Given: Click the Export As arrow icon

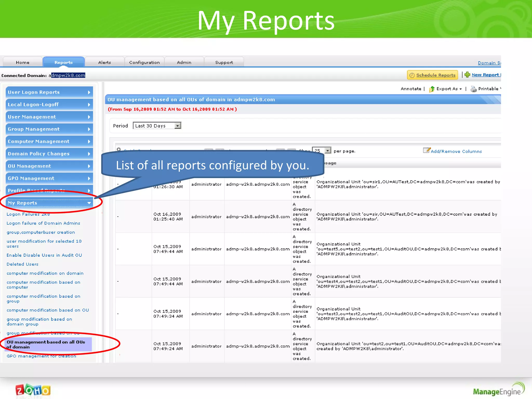Looking at the screenshot, I should 432,89.
